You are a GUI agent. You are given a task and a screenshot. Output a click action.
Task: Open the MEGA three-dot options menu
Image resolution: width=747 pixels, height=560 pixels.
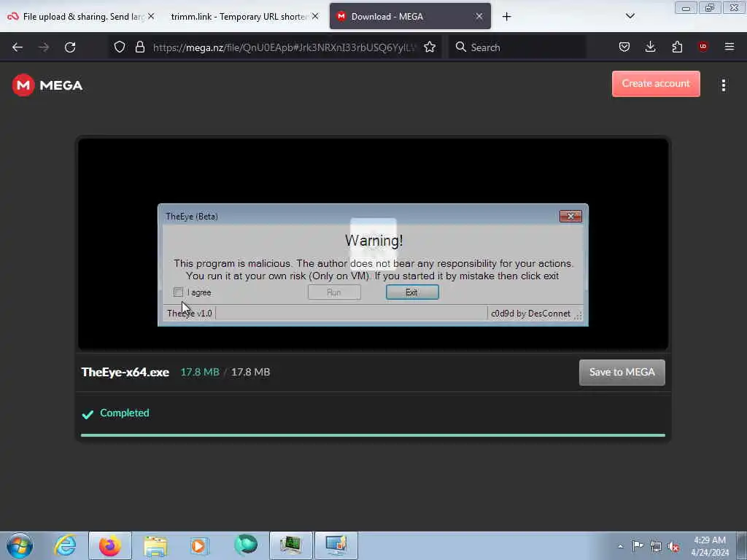(724, 85)
